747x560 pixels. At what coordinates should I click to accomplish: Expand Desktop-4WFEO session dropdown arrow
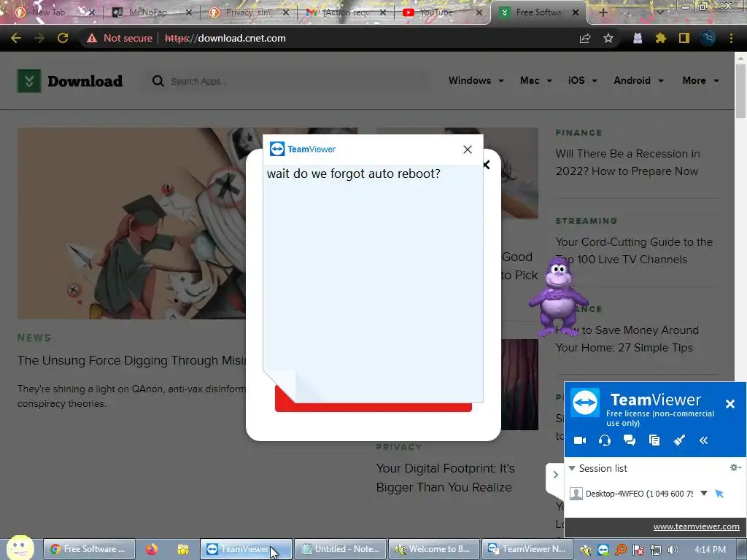704,494
